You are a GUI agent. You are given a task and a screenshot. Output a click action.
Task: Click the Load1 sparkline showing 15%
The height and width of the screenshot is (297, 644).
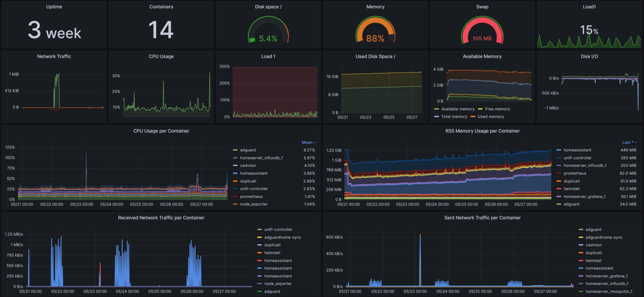tap(589, 36)
